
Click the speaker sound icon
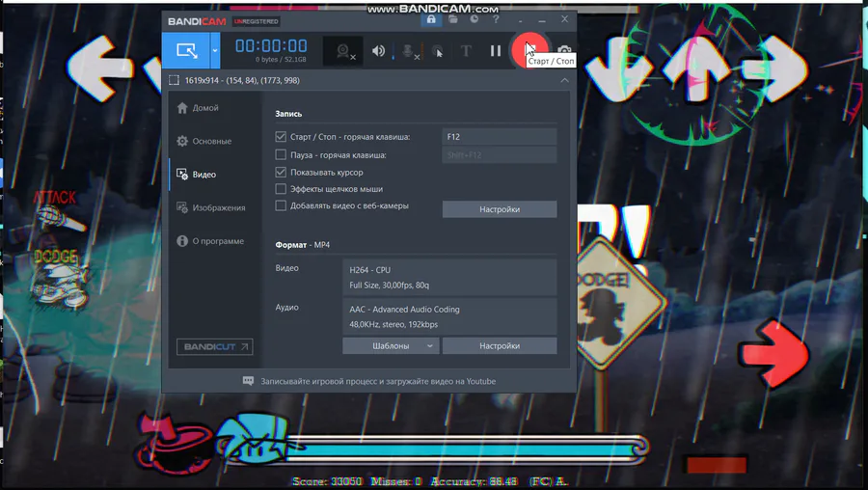click(x=379, y=51)
